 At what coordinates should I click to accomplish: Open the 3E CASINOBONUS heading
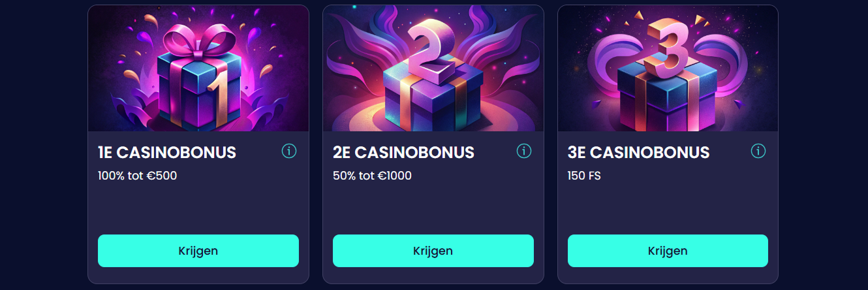pyautogui.click(x=638, y=153)
